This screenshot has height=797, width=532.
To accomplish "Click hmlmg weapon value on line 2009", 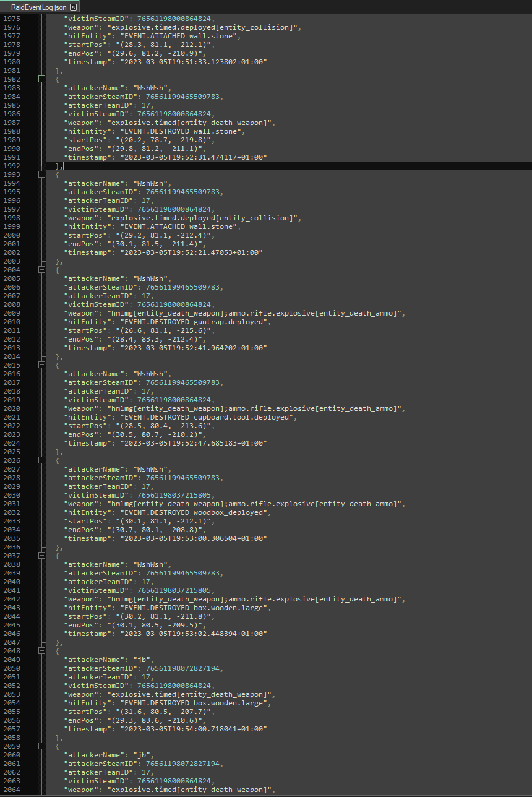I will click(x=255, y=313).
